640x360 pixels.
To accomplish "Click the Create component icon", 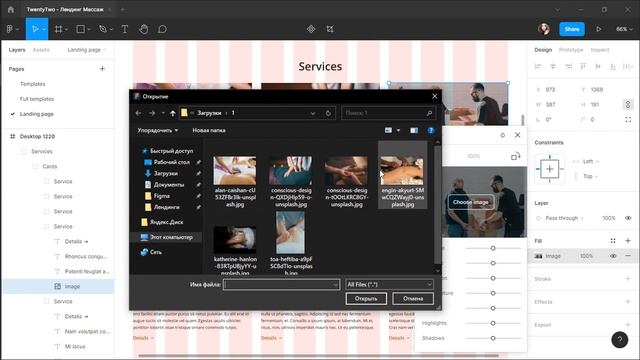I will point(311,29).
